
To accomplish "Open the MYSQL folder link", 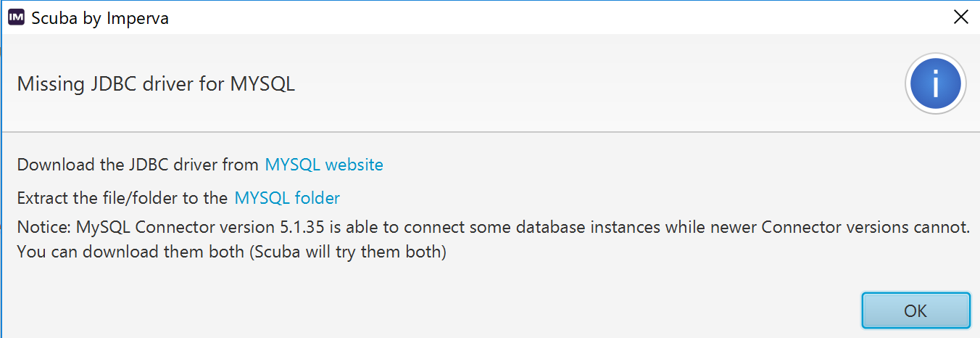I will pos(287,198).
